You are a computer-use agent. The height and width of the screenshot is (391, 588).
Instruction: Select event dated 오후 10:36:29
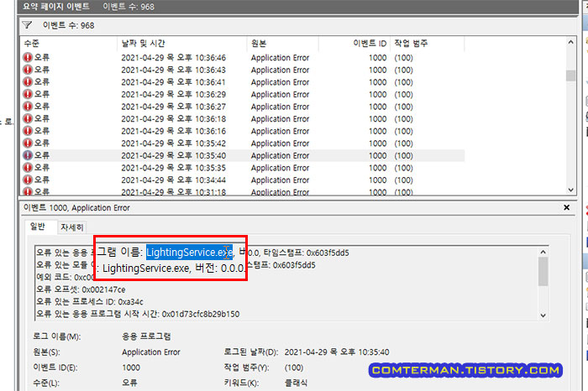coord(243,94)
